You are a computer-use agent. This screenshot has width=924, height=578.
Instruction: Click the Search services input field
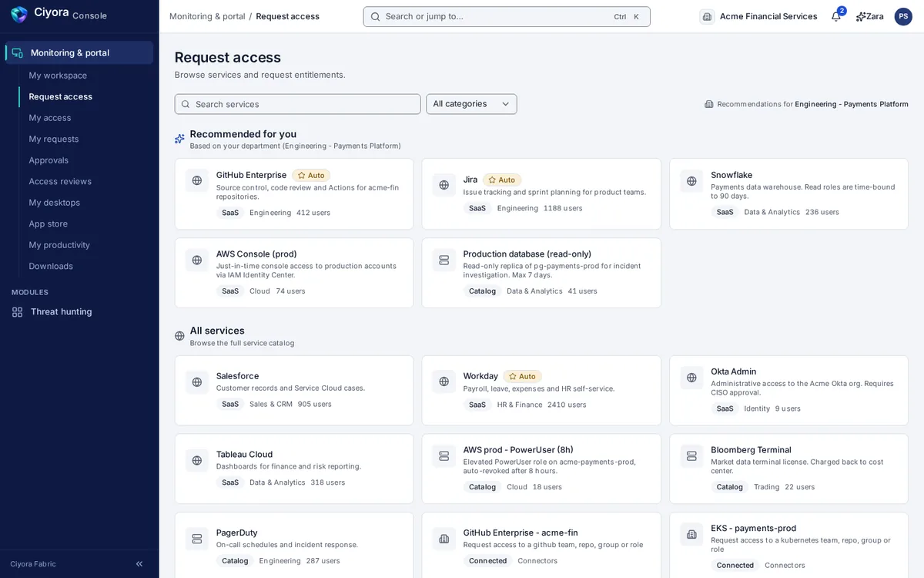pos(297,104)
